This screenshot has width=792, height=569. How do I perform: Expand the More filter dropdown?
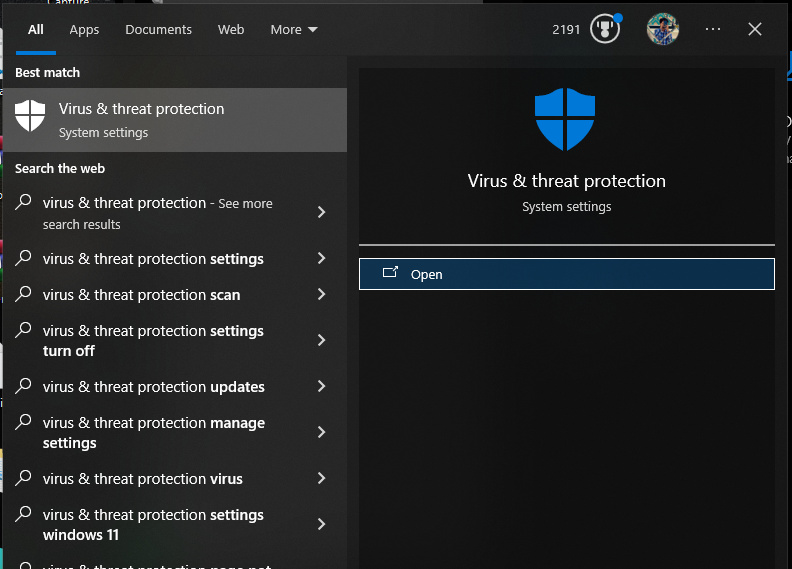294,29
